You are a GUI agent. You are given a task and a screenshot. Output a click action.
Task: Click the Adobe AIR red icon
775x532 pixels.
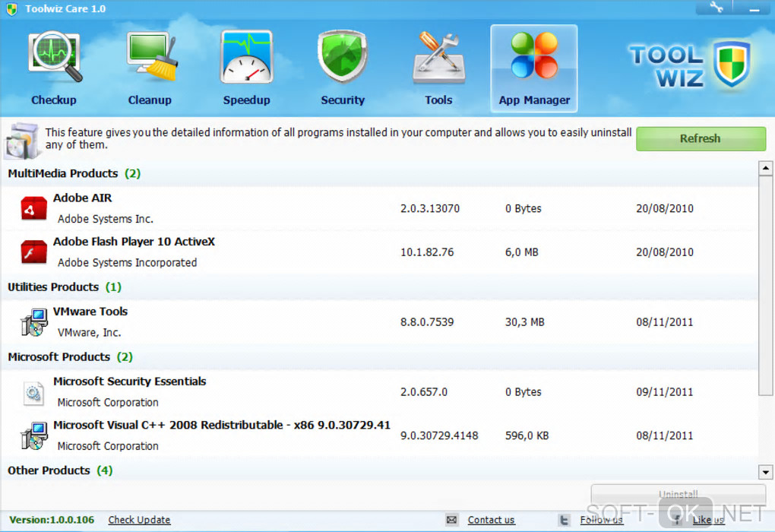tap(33, 207)
